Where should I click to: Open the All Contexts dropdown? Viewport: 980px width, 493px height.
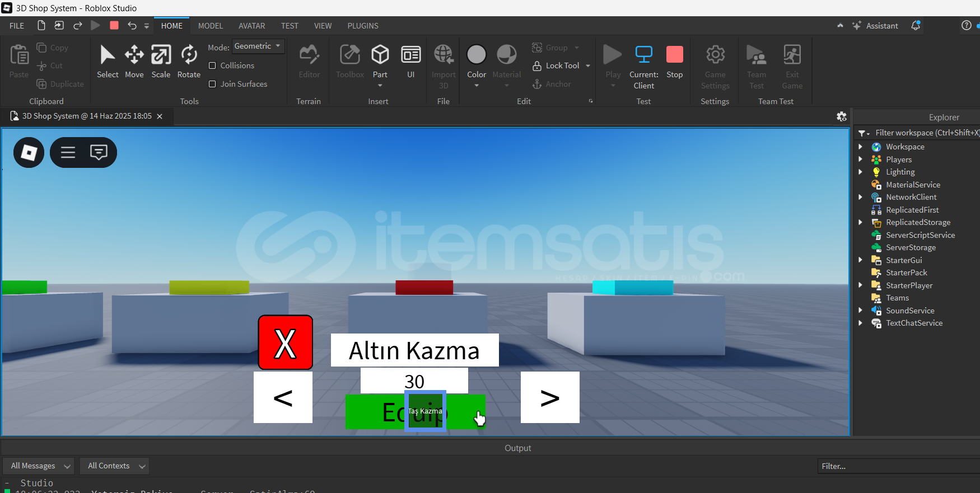pyautogui.click(x=114, y=466)
